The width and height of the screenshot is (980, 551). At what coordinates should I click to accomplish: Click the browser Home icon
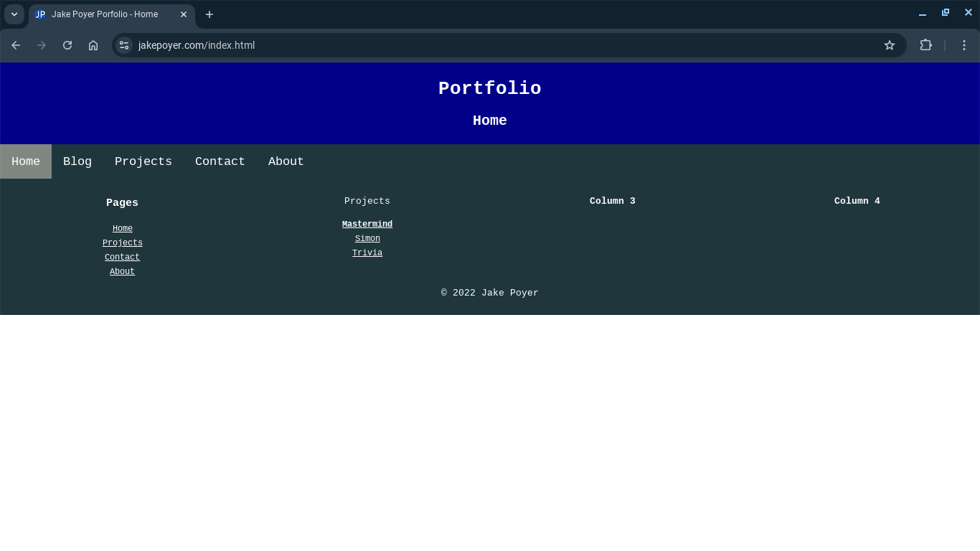[x=93, y=45]
